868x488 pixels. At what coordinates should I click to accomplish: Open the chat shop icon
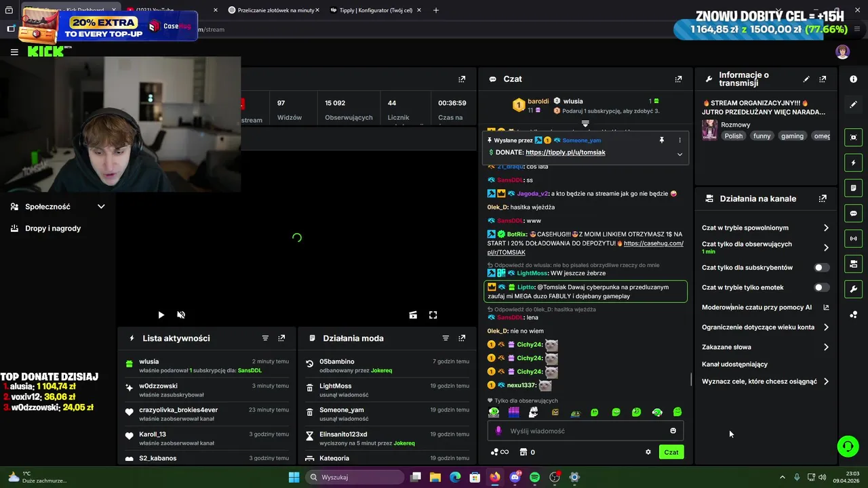click(524, 452)
